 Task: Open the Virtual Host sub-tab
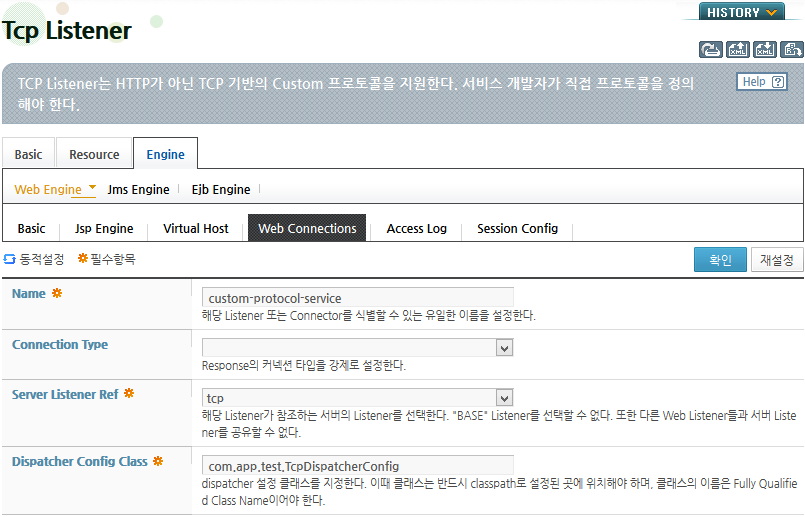(196, 228)
